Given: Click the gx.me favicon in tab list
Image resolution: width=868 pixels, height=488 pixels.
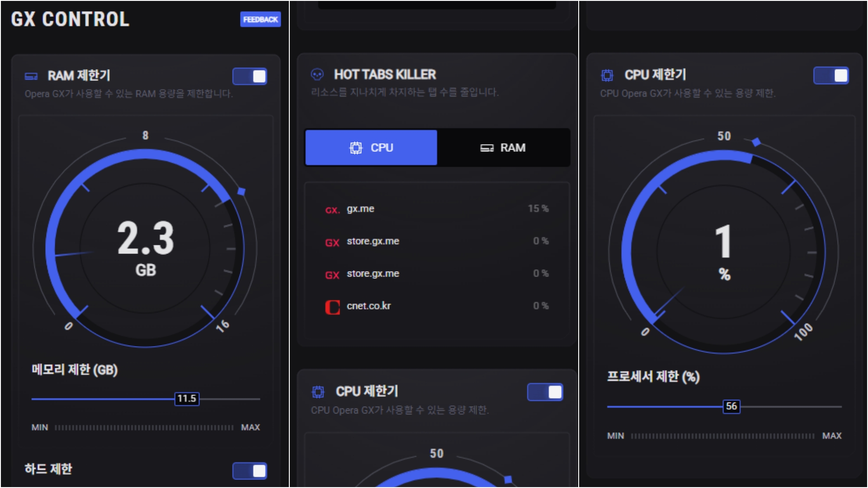Looking at the screenshot, I should (332, 210).
